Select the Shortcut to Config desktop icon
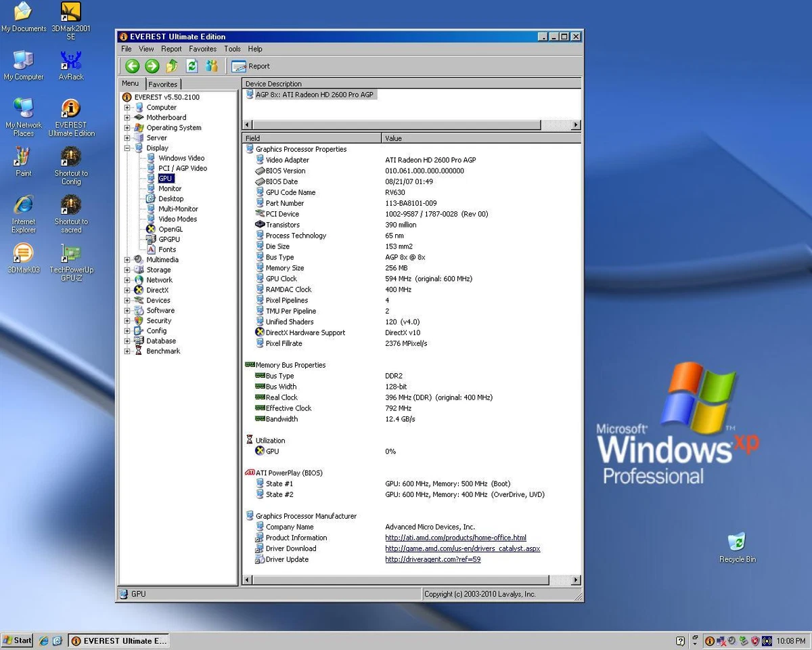The width and height of the screenshot is (812, 650). (x=71, y=166)
